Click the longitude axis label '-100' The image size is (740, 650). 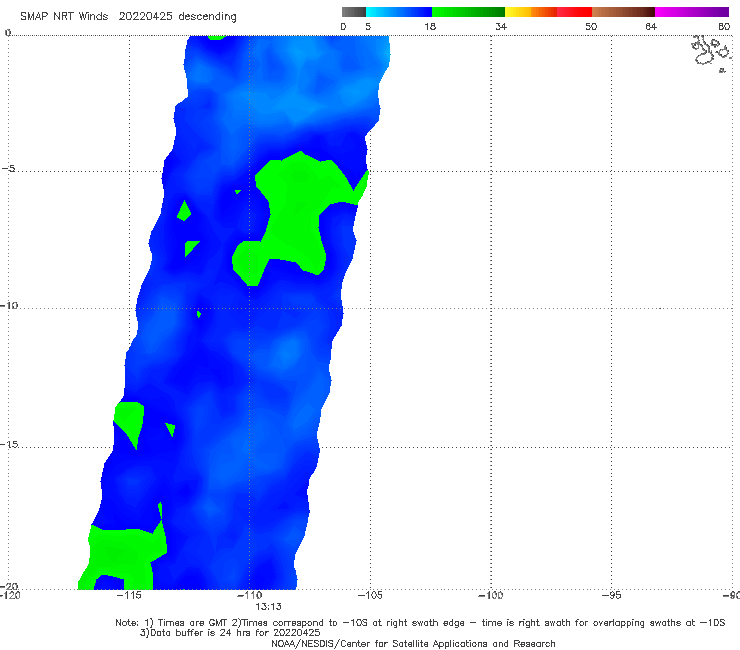[x=491, y=595]
